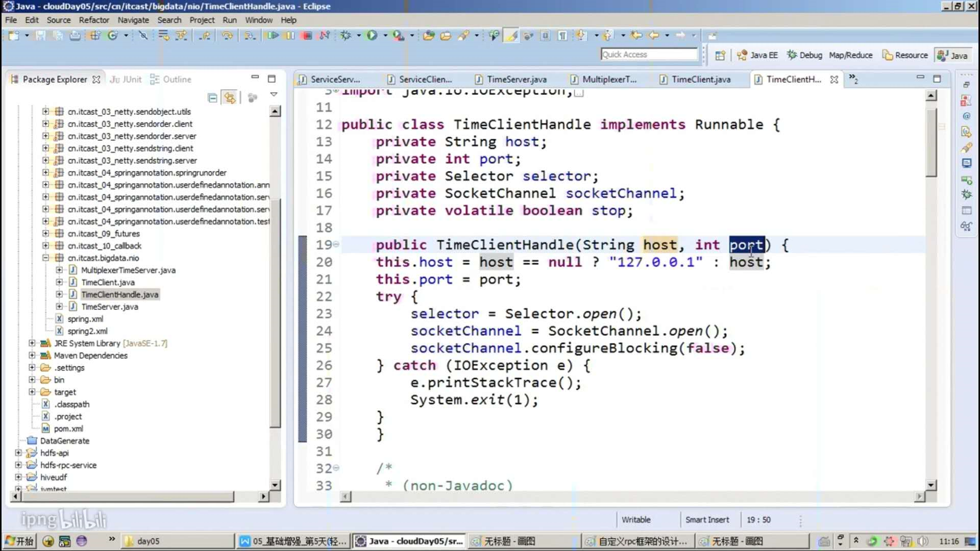Screen dimensions: 980x551
Task: Expand the Maven Dependencies node
Action: pyautogui.click(x=32, y=355)
